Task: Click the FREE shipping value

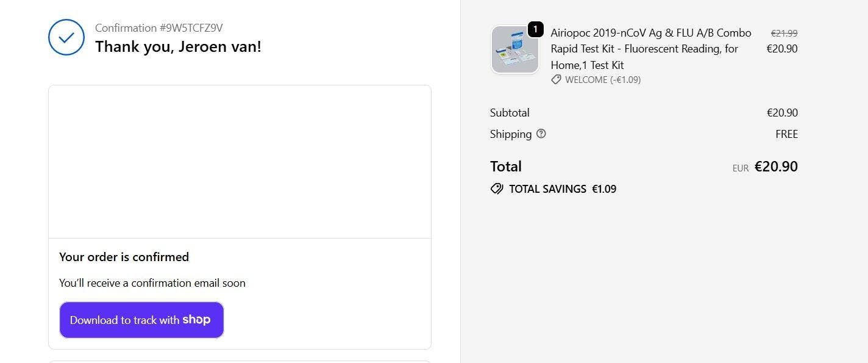Action: coord(786,134)
